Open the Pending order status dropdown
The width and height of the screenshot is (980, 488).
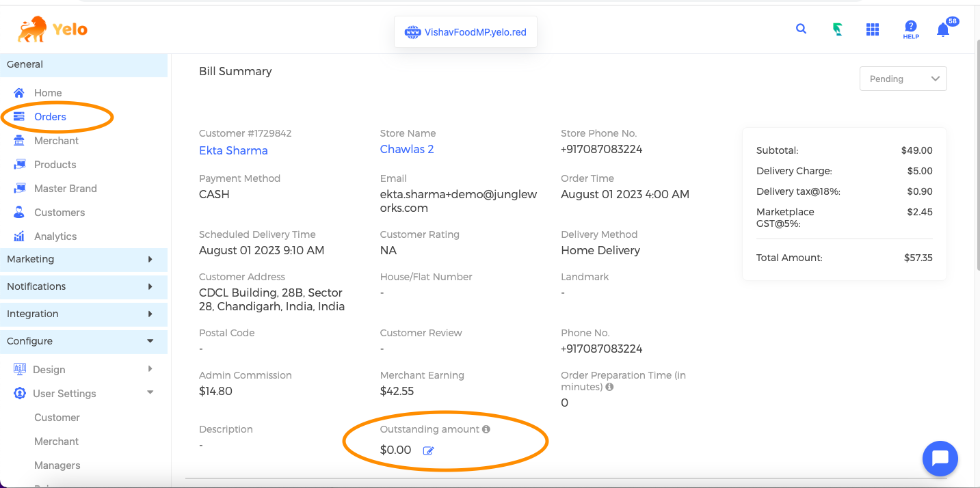[x=903, y=79]
